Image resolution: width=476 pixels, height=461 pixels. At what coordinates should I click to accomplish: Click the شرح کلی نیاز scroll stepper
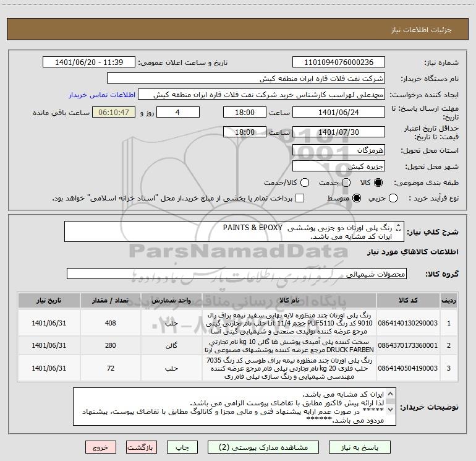tap(399, 227)
